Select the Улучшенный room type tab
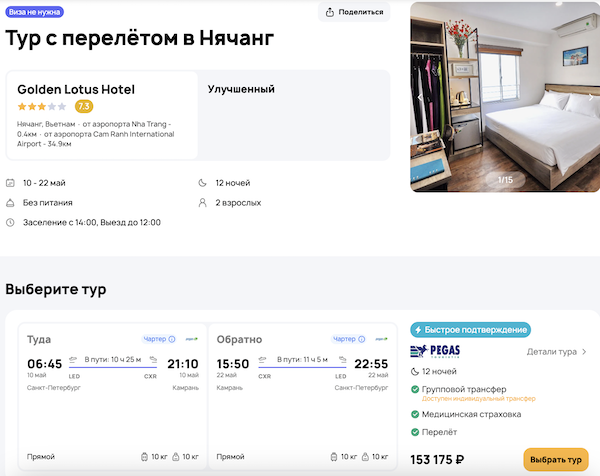This screenshot has height=476, width=600. coord(241,89)
